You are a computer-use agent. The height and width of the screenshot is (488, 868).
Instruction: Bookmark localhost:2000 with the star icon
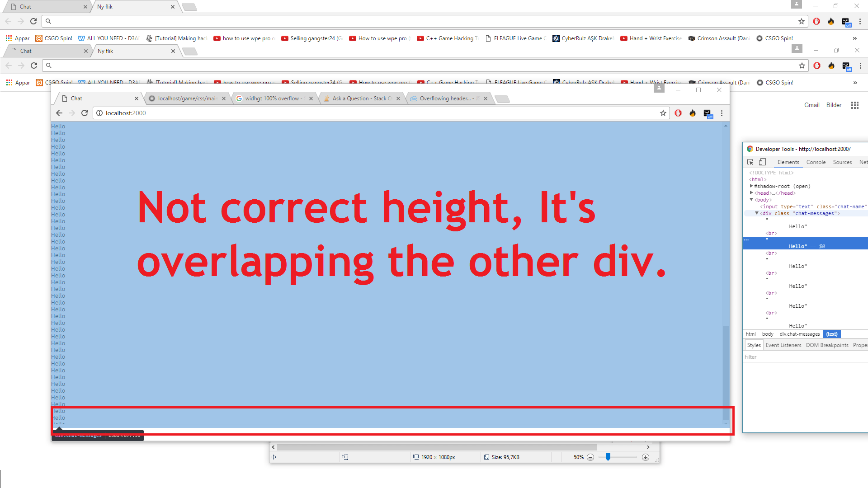coord(663,113)
